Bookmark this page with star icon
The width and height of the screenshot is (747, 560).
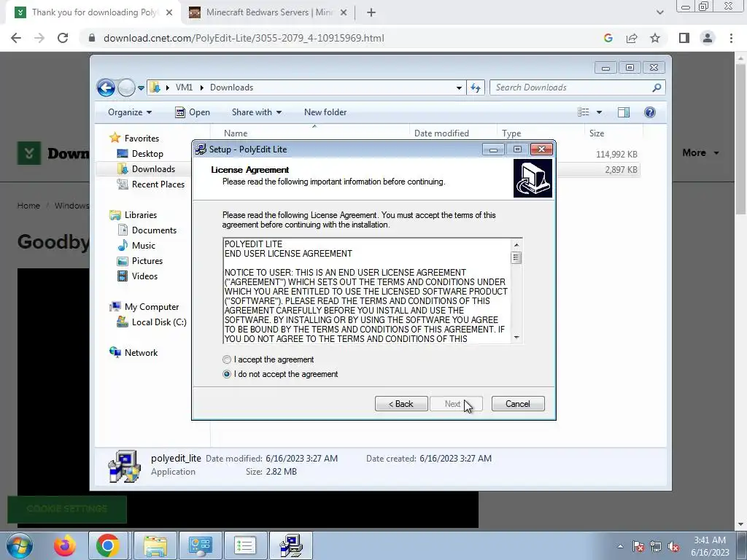tap(655, 38)
